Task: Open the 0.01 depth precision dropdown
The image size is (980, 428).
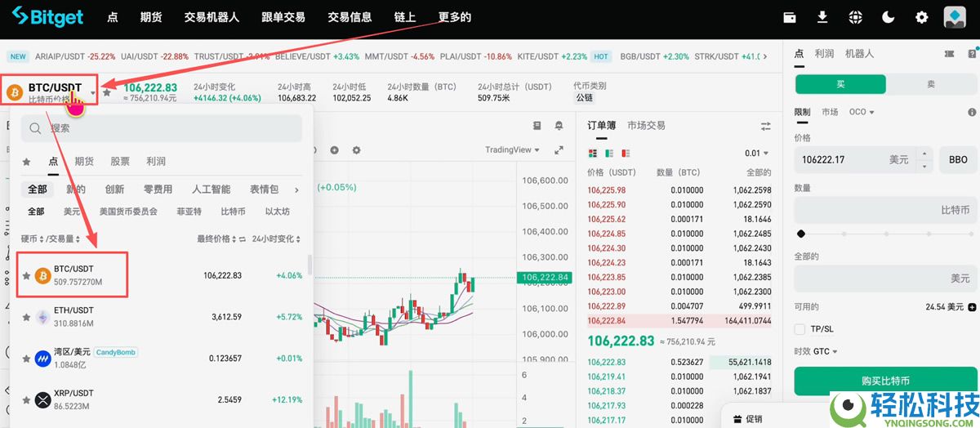Action: (x=757, y=154)
